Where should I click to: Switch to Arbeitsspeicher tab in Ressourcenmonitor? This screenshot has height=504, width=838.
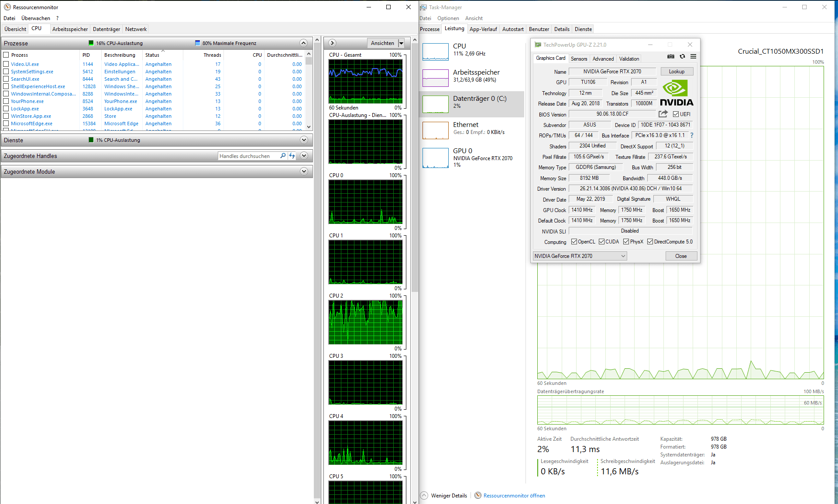click(70, 29)
